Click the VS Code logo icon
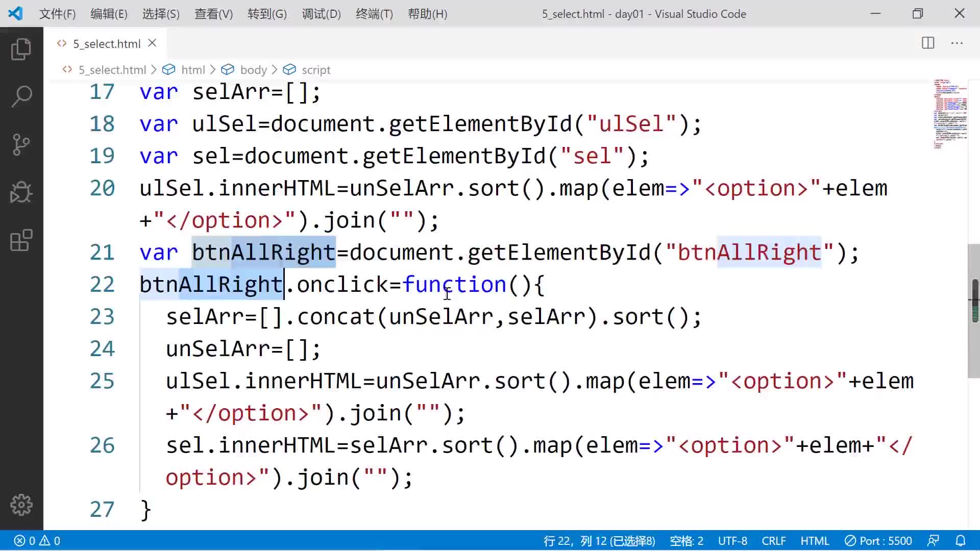The height and width of the screenshot is (551, 980). tap(15, 13)
